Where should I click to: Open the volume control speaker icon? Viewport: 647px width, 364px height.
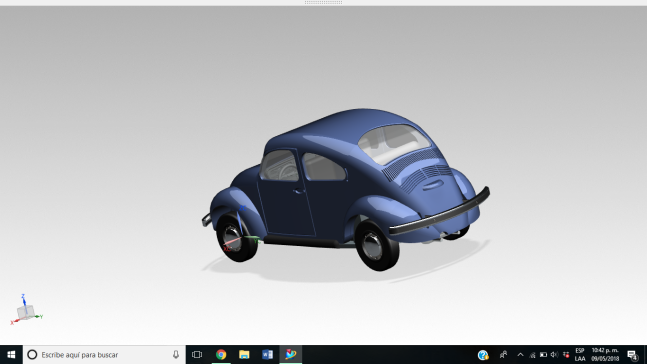[555, 355]
